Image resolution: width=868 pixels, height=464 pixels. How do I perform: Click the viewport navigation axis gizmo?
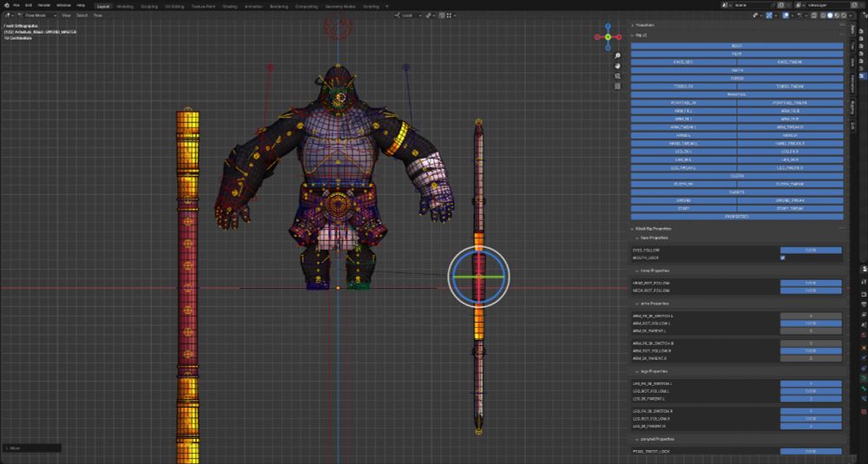(x=608, y=37)
